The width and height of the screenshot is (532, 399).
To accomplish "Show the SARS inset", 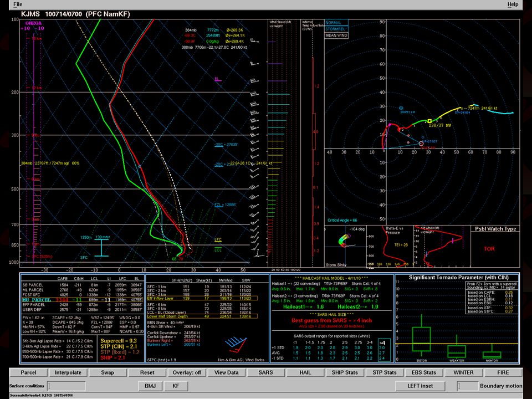I will (x=265, y=372).
